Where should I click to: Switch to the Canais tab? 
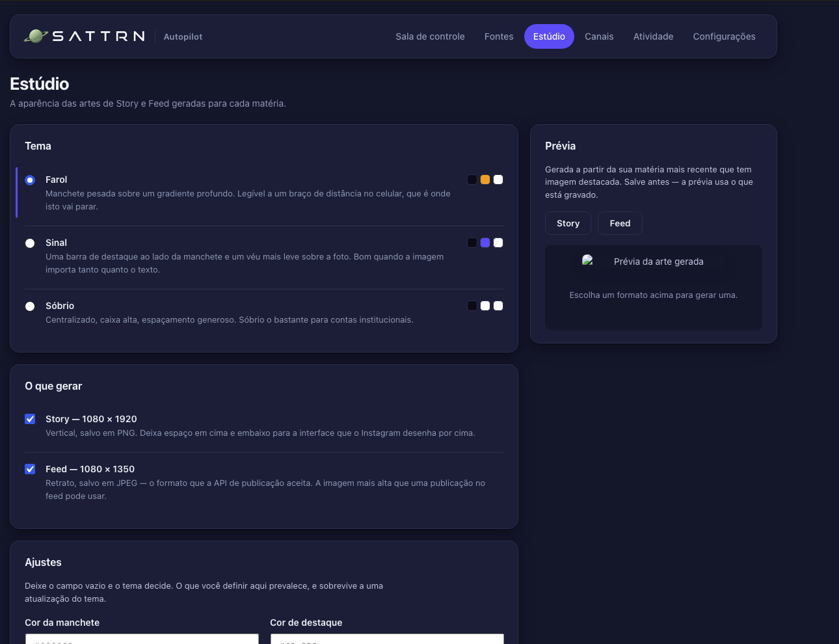(599, 36)
